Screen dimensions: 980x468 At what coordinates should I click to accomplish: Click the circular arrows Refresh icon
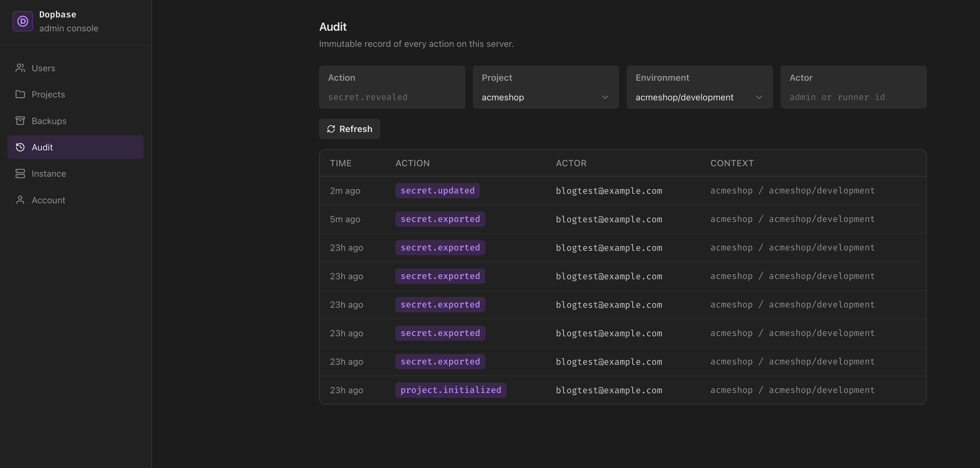[x=331, y=129]
